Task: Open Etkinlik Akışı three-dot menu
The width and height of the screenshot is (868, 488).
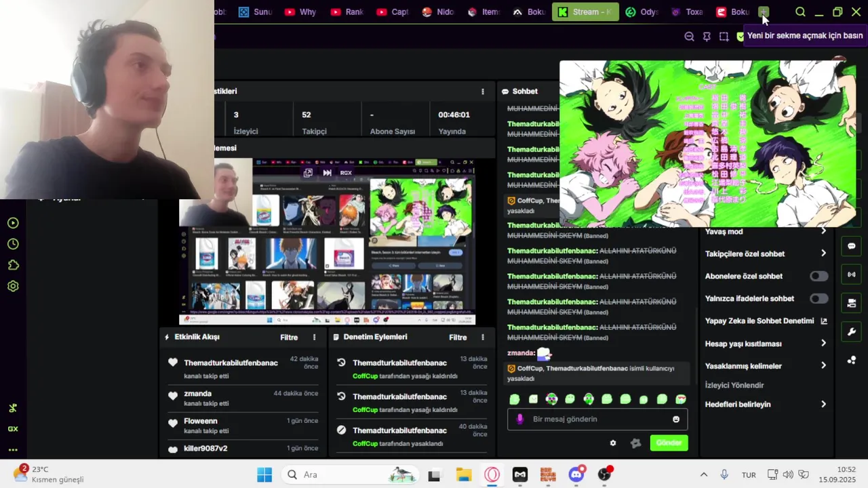Action: (314, 337)
